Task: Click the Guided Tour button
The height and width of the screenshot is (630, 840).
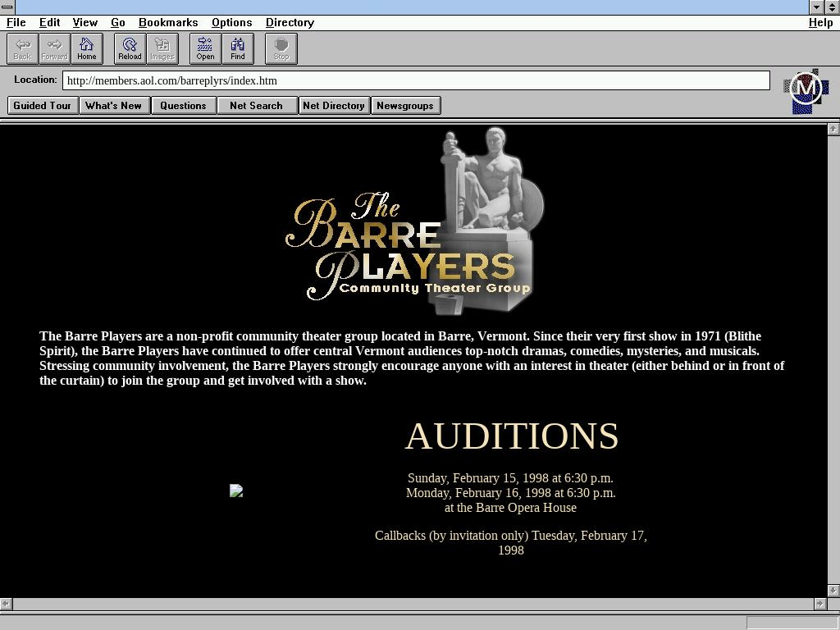Action: [43, 105]
